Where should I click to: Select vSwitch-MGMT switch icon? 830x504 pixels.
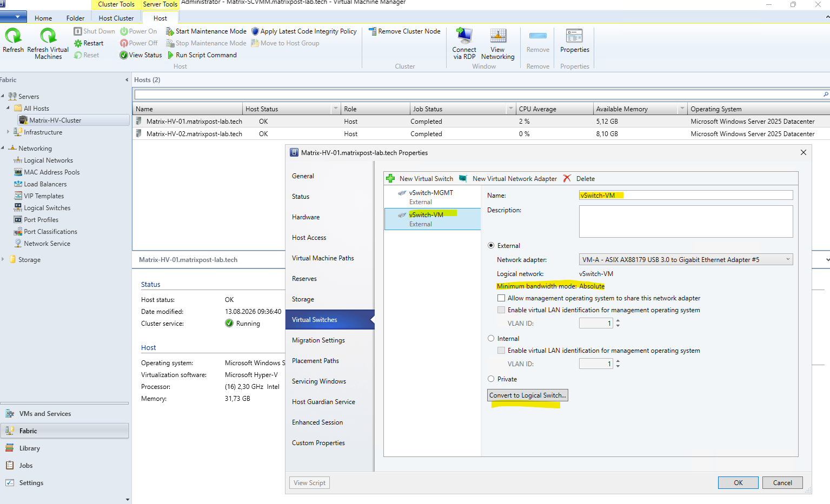click(402, 193)
